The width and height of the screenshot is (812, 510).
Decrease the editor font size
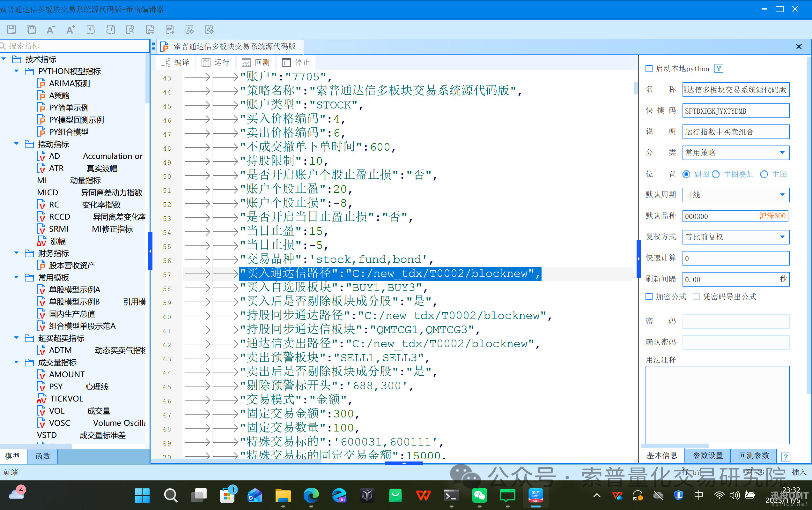[51, 29]
